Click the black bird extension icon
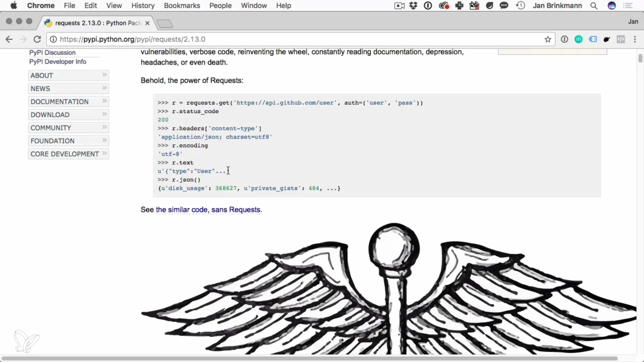The width and height of the screenshot is (644, 362). [x=607, y=39]
